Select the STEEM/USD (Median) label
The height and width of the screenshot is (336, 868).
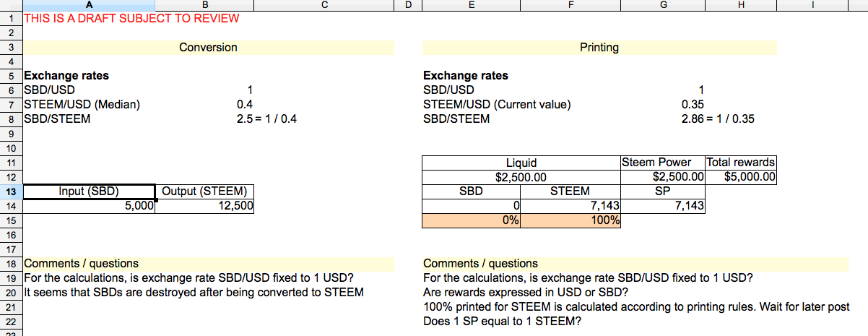coord(82,104)
